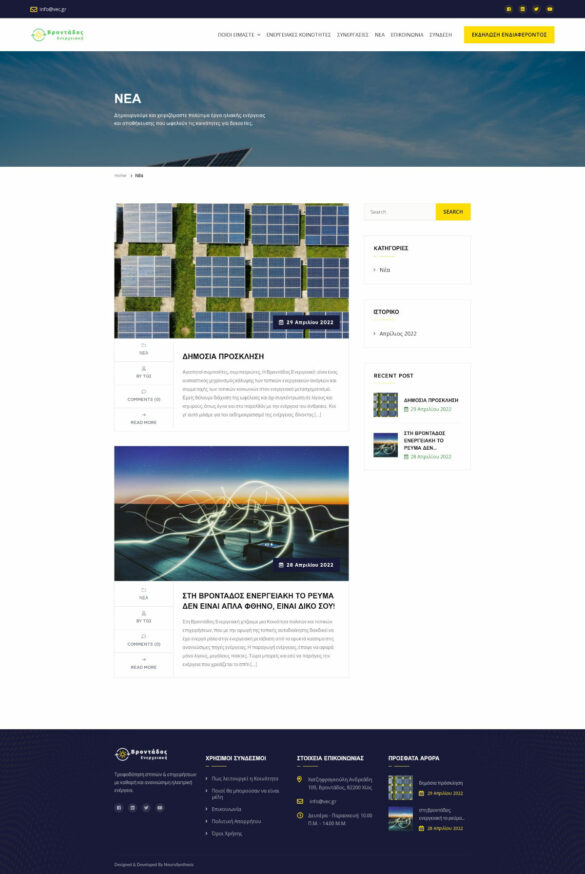Click the Facebook icon in the footer

click(119, 808)
